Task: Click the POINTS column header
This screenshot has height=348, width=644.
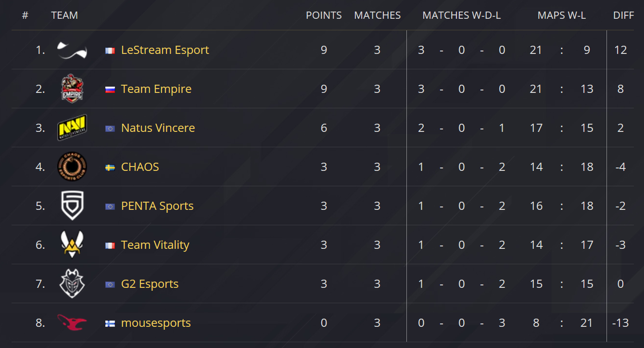Action: (x=324, y=15)
